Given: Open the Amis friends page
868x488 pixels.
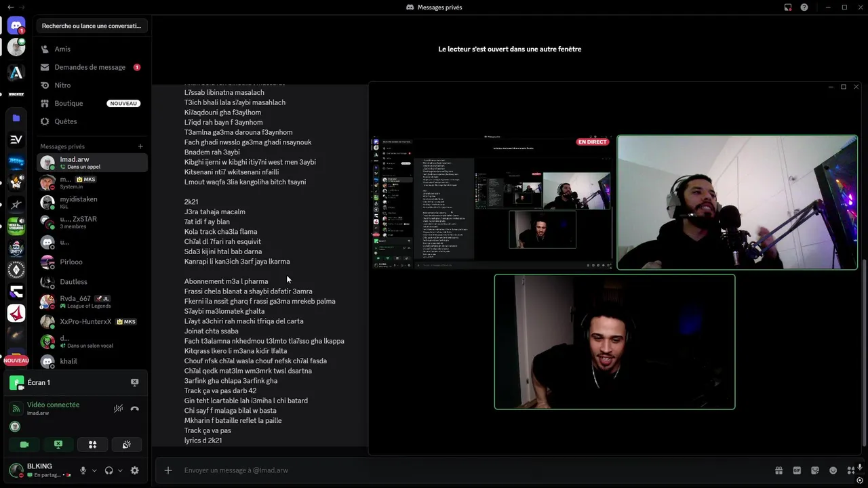Looking at the screenshot, I should click(x=92, y=49).
